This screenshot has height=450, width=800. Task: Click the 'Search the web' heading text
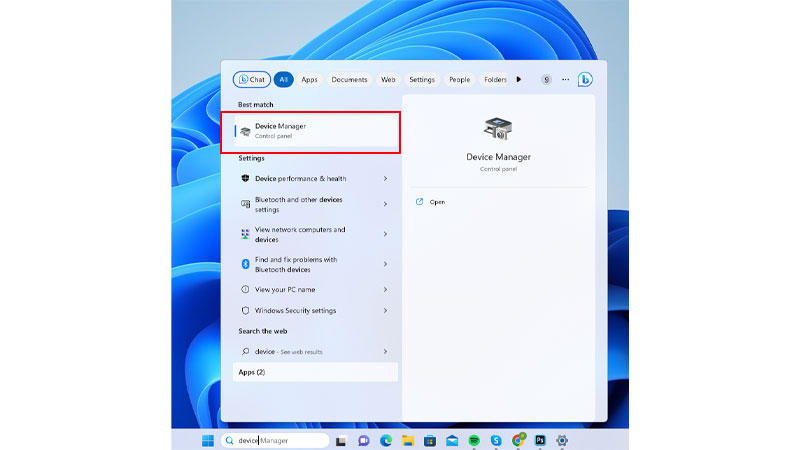coord(263,331)
